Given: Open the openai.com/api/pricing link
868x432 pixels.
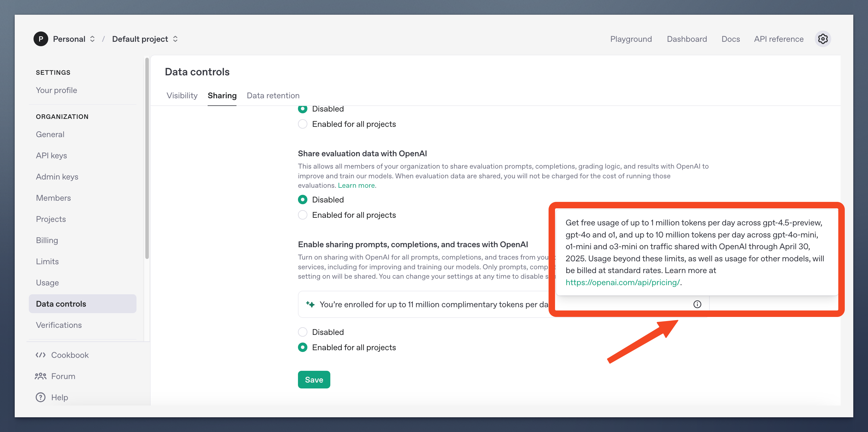Looking at the screenshot, I should 622,282.
